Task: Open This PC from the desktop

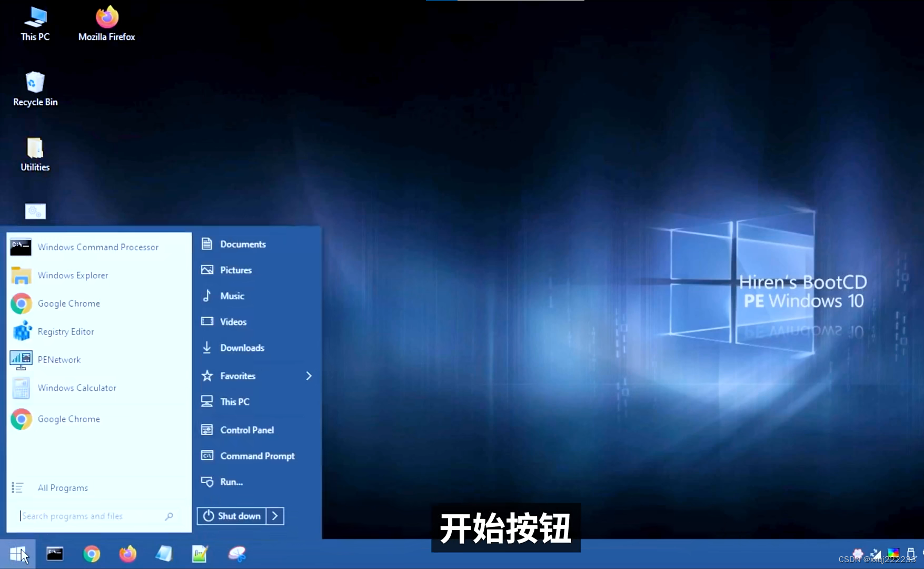Action: (x=34, y=22)
